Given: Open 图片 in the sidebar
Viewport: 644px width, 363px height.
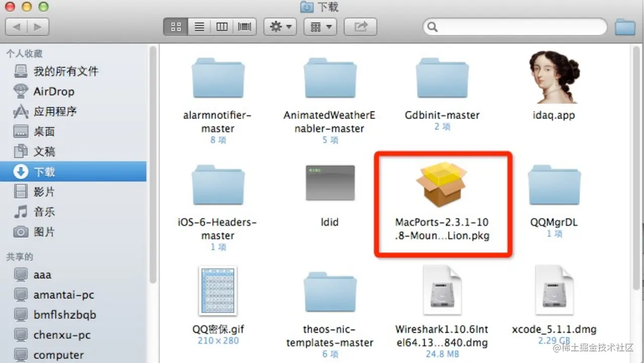Looking at the screenshot, I should click(73, 232).
